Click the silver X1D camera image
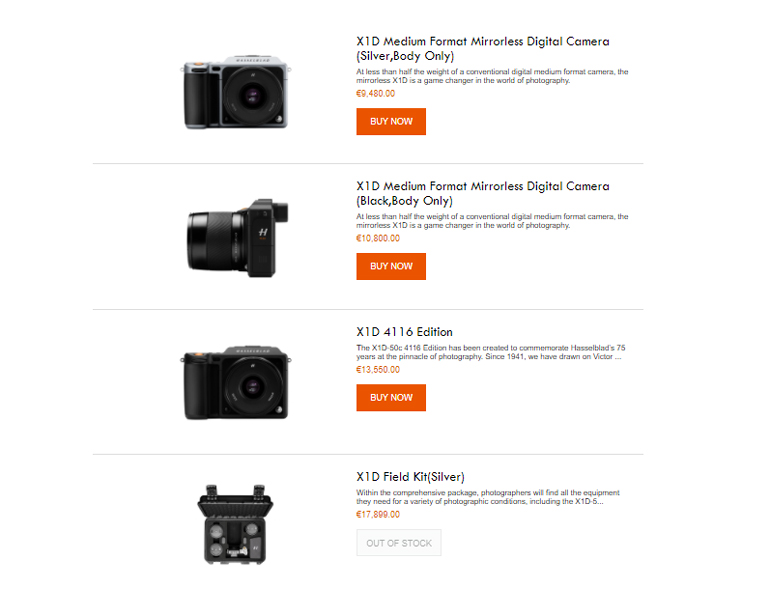 point(236,92)
